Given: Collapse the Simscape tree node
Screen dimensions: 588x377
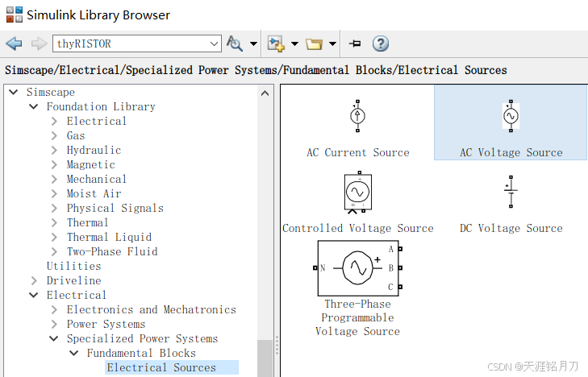Looking at the screenshot, I should coord(14,92).
